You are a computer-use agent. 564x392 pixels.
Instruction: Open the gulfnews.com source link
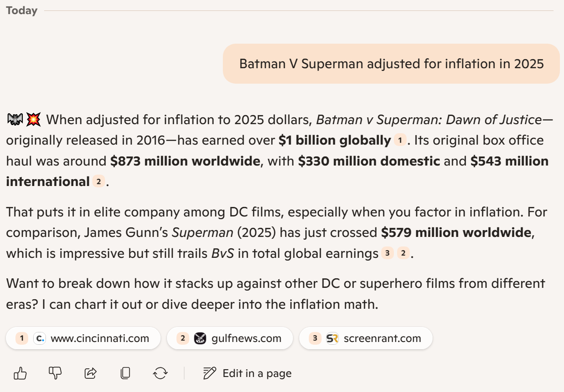[230, 338]
